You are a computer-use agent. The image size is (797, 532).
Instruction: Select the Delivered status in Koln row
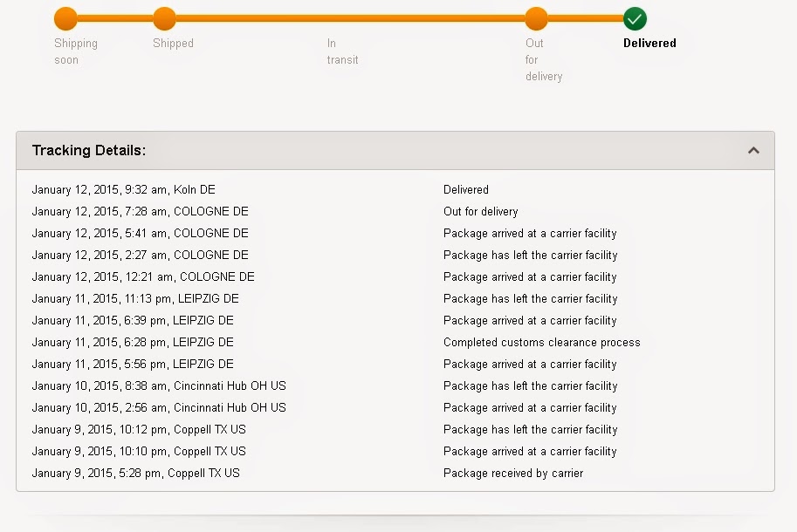pyautogui.click(x=465, y=189)
